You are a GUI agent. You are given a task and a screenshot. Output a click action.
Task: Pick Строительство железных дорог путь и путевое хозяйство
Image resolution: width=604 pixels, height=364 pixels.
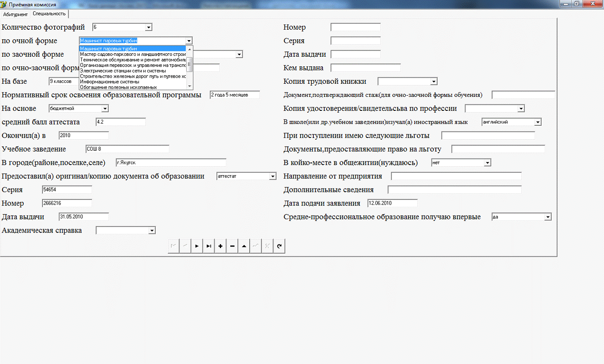click(132, 76)
